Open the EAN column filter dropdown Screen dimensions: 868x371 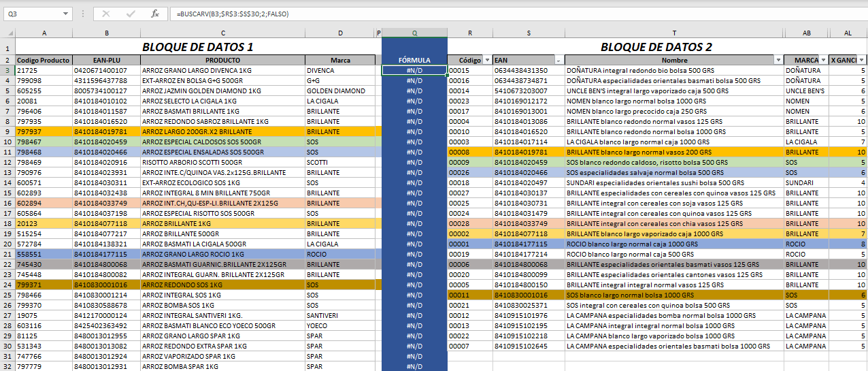click(x=559, y=60)
